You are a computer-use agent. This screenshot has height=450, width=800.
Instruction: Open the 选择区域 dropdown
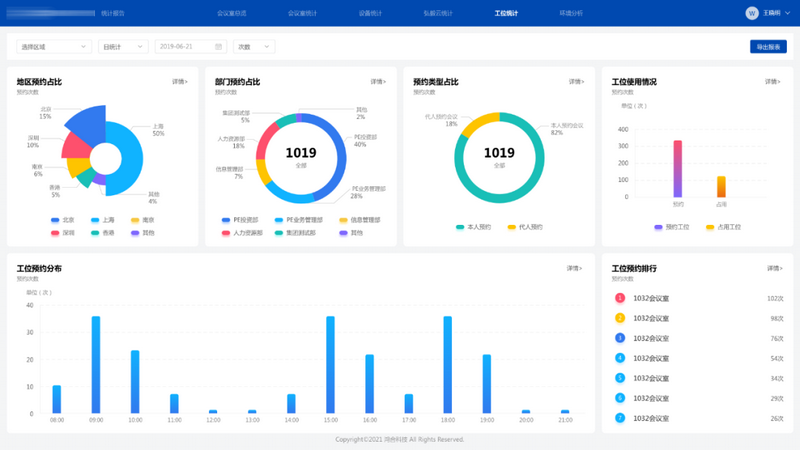[x=53, y=47]
